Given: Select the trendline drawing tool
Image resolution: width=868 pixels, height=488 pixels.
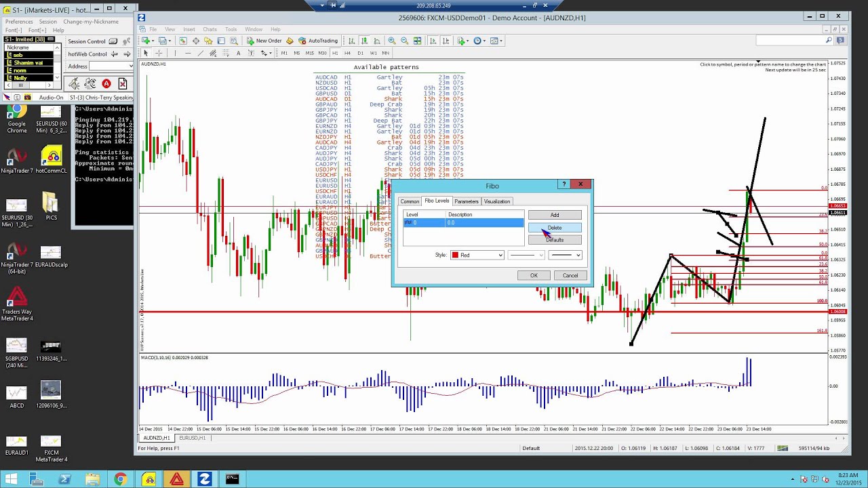Looking at the screenshot, I should click(x=201, y=53).
